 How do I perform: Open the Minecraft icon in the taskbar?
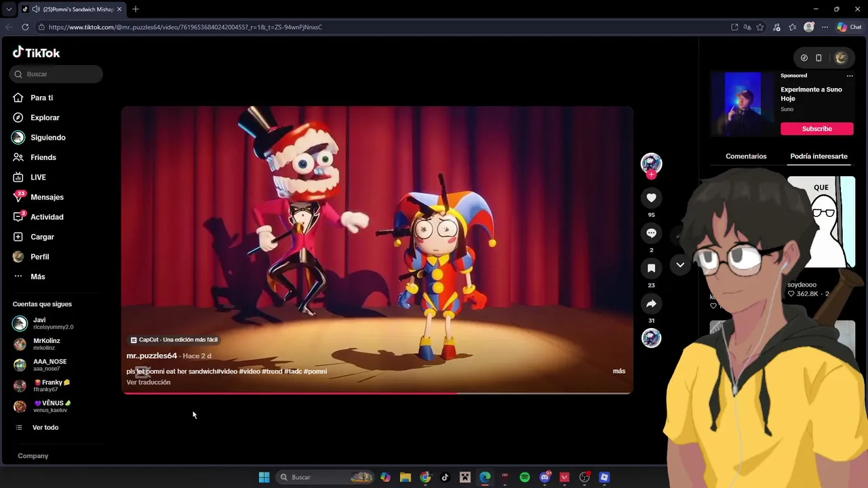(465, 477)
